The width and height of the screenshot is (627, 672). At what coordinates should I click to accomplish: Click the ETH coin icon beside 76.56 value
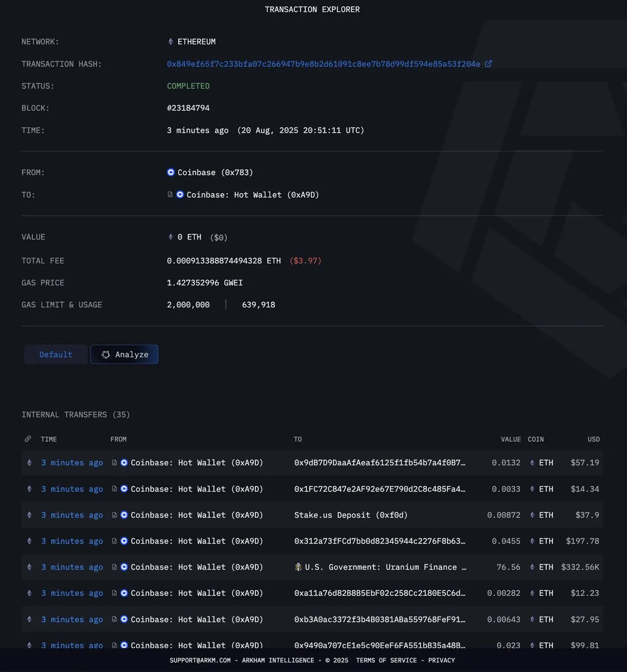click(x=532, y=567)
